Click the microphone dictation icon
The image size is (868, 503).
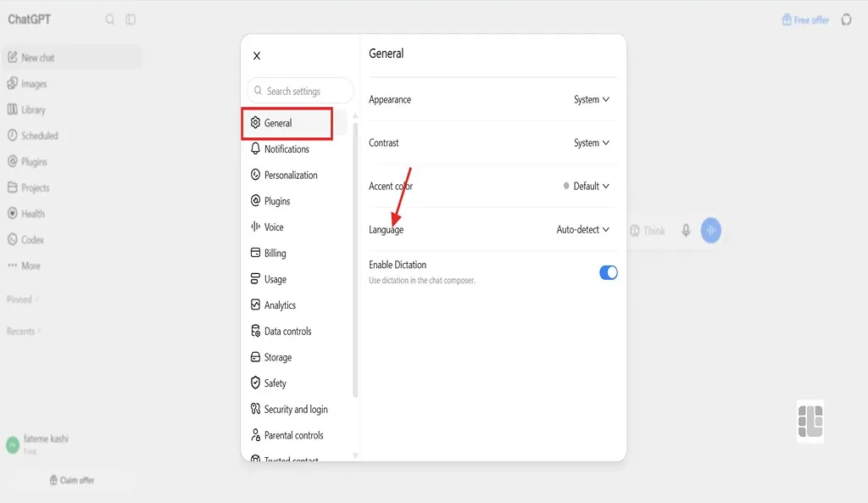point(686,231)
